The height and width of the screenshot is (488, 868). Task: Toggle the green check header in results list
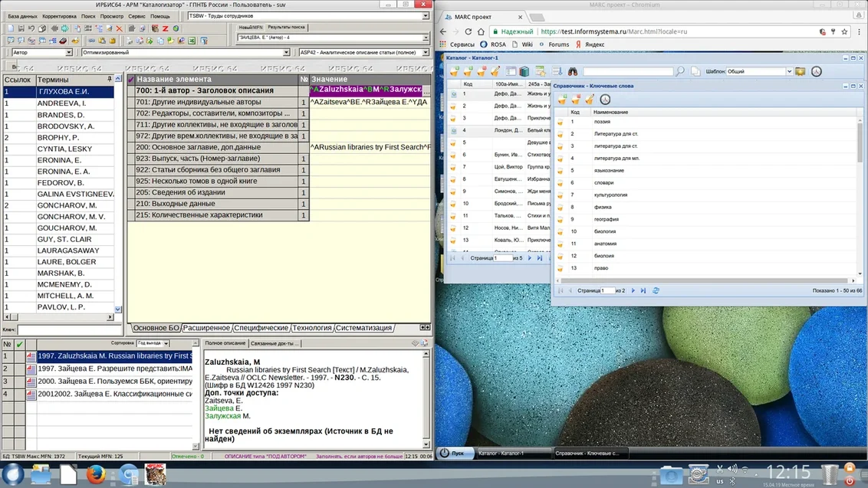19,344
